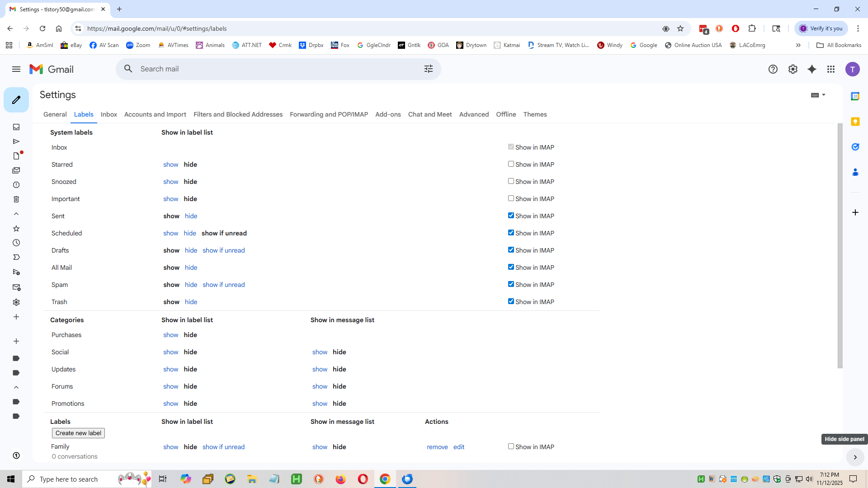Click show link for Starred label
868x488 pixels.
(170, 164)
